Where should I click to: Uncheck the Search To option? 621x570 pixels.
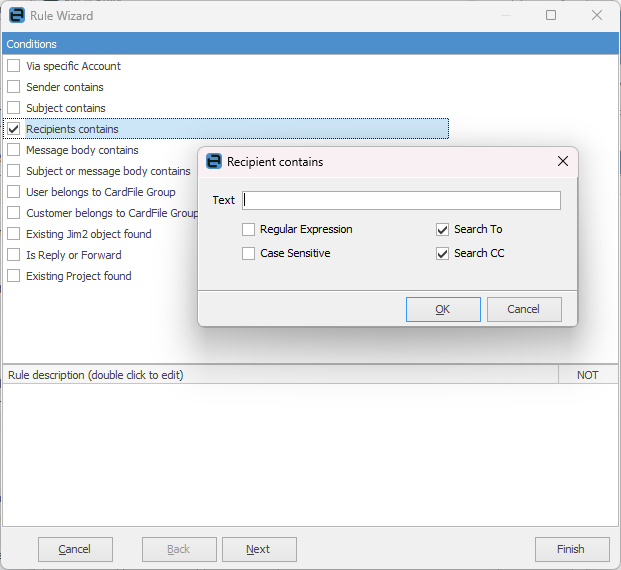pyautogui.click(x=442, y=229)
